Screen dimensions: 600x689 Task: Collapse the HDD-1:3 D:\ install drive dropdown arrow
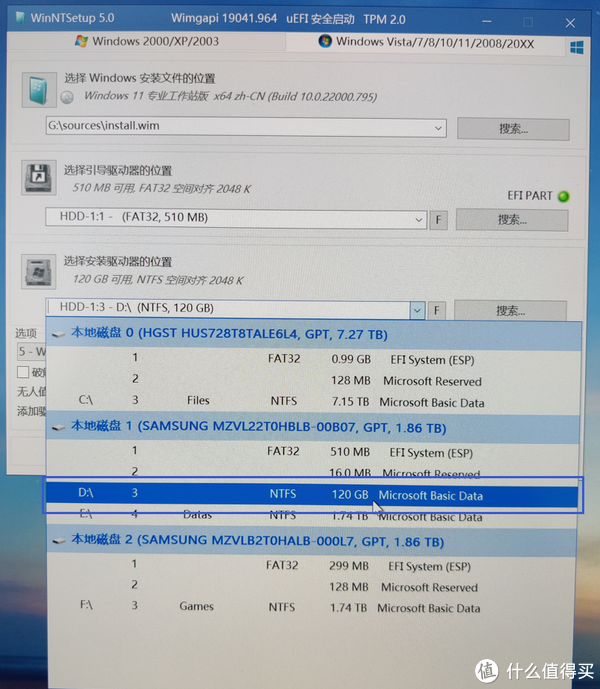tap(417, 311)
